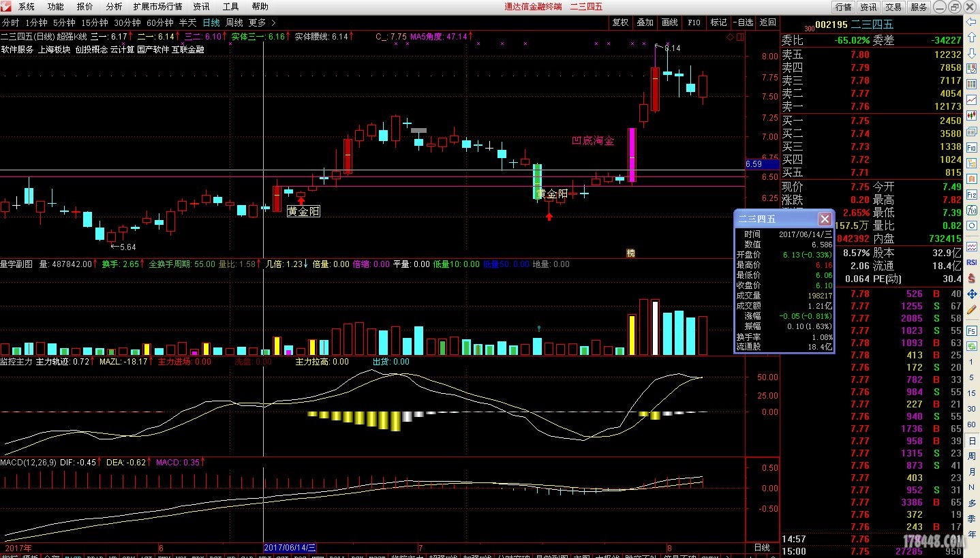
Task: Open the 报价 menu
Action: point(85,7)
